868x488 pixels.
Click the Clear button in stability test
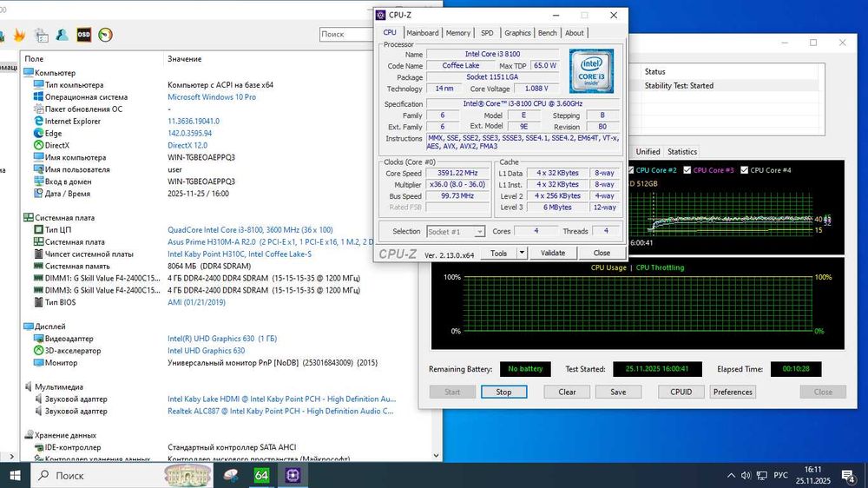point(567,392)
